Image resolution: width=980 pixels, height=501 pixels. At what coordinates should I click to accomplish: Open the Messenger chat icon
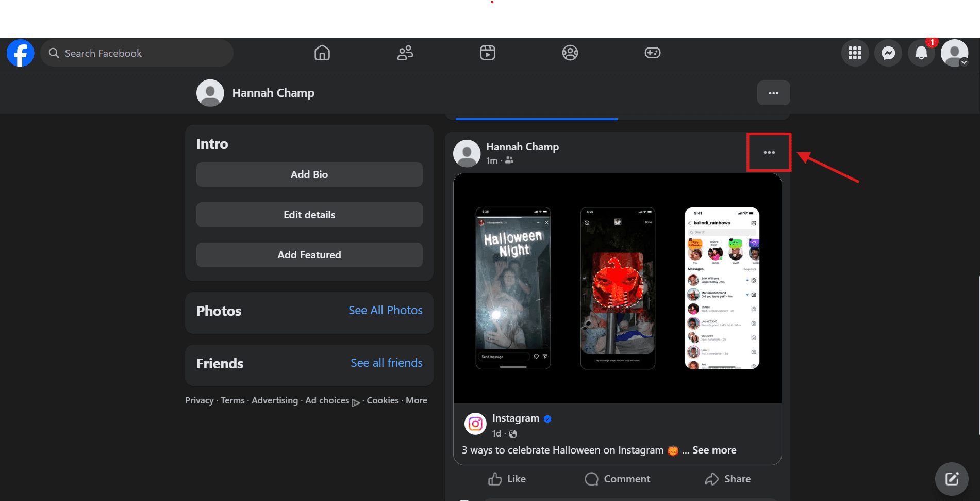point(888,53)
